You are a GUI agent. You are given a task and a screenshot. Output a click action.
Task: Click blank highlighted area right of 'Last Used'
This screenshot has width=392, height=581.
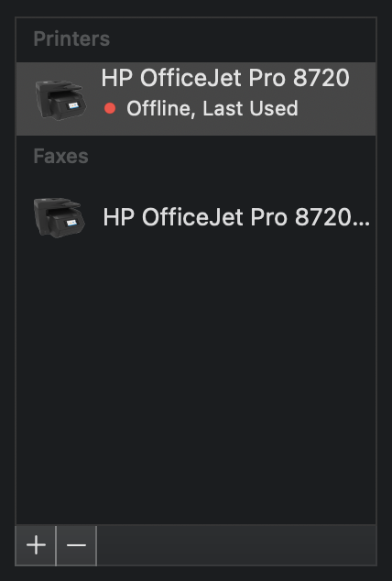pos(336,109)
